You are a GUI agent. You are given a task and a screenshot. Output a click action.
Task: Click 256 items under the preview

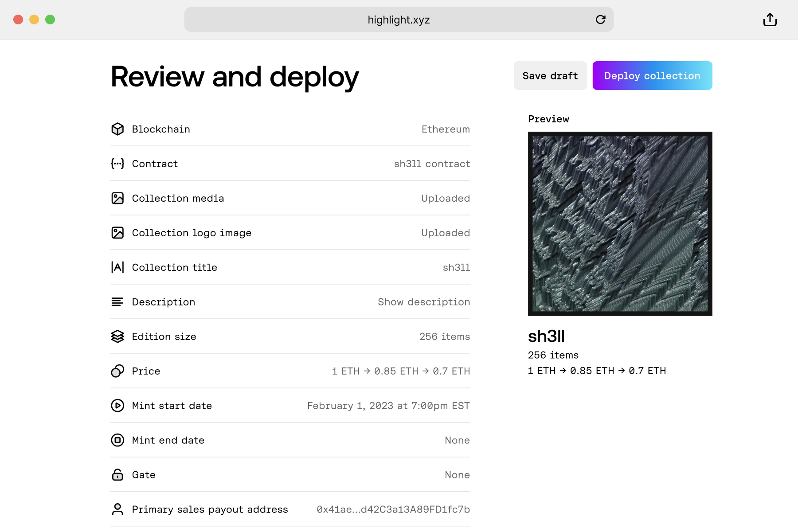[553, 355]
